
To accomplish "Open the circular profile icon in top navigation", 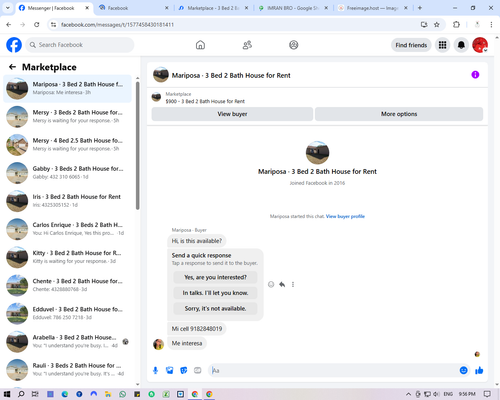I will coord(294,45).
